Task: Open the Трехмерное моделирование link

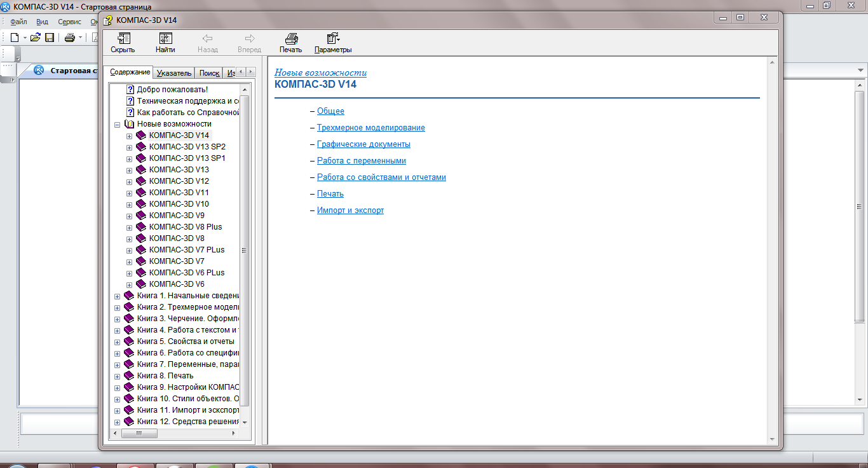Action: [370, 128]
